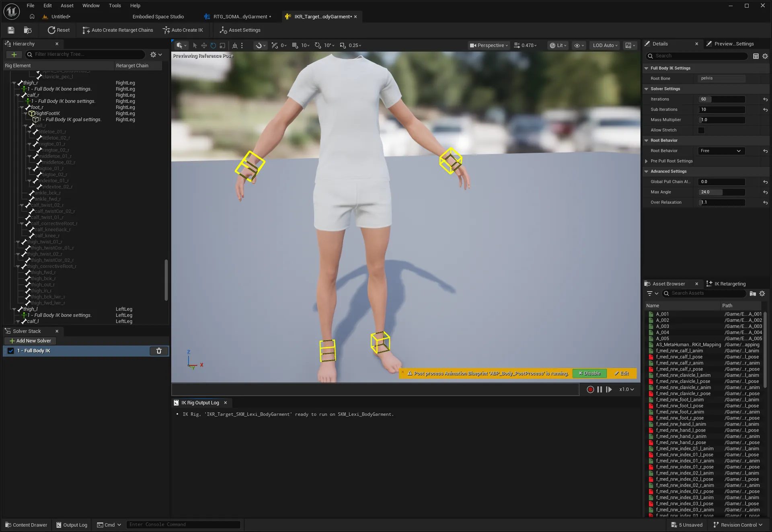Start recording with the red record button
772x532 pixels.
pos(590,390)
